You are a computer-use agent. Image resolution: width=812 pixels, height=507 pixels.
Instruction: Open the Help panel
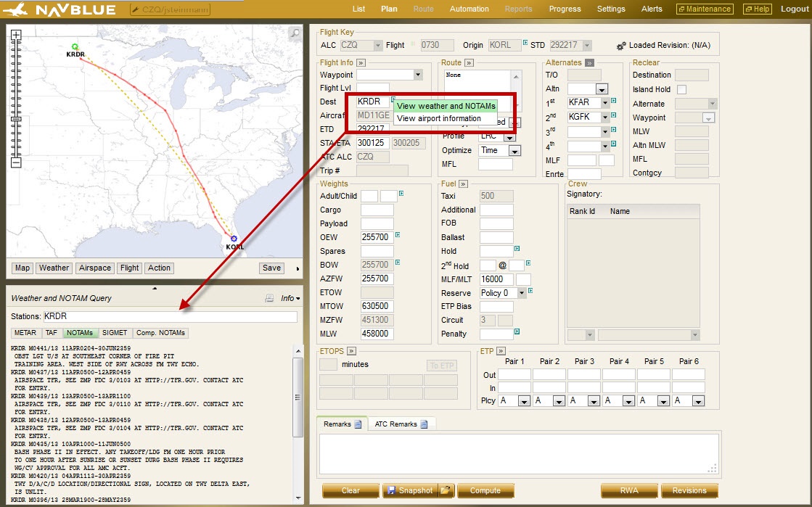(x=757, y=9)
